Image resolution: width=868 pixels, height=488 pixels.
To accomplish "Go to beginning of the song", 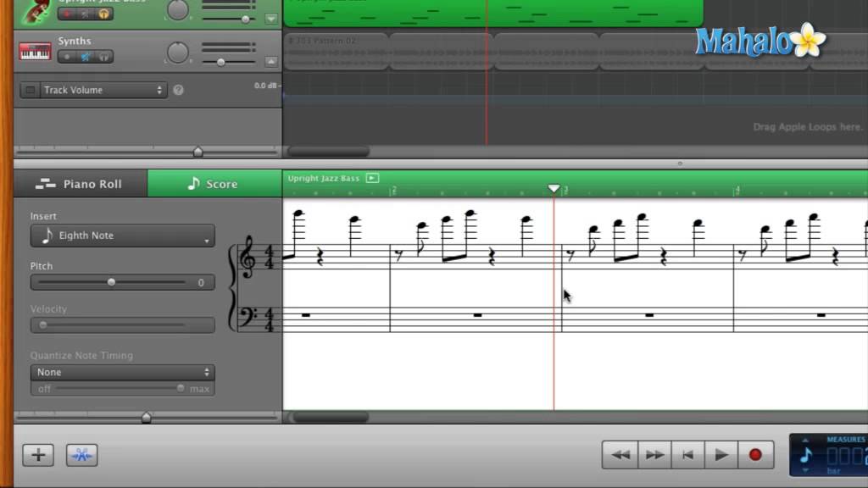I will point(687,455).
